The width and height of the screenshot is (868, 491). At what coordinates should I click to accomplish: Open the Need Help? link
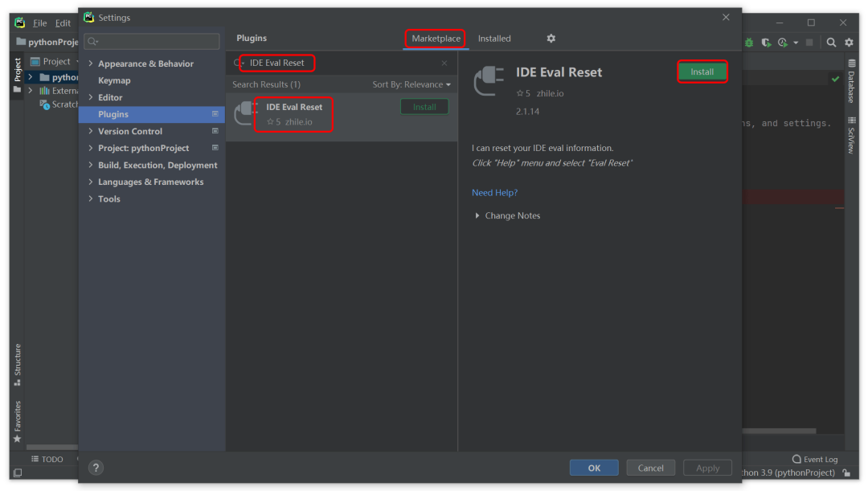click(x=494, y=193)
